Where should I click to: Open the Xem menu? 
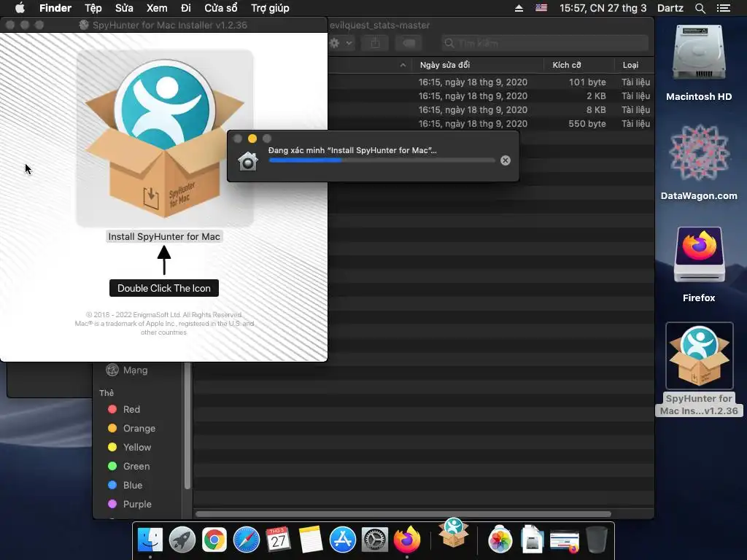tap(157, 8)
